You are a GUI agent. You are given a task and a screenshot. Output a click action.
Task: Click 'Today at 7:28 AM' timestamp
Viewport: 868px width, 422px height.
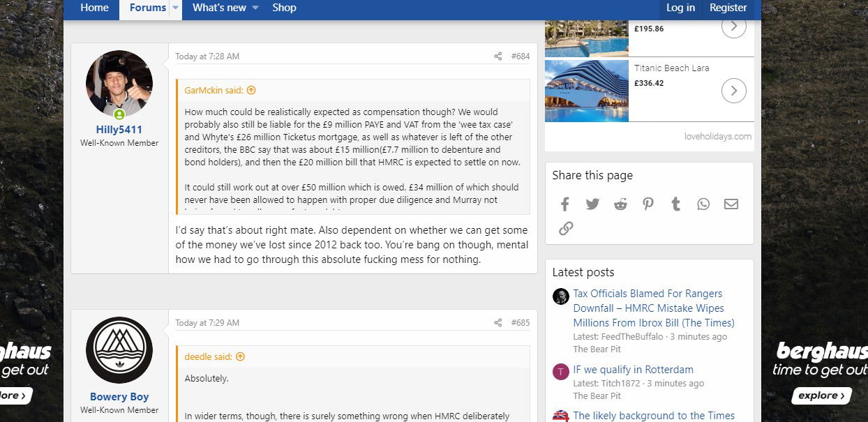pyautogui.click(x=207, y=56)
